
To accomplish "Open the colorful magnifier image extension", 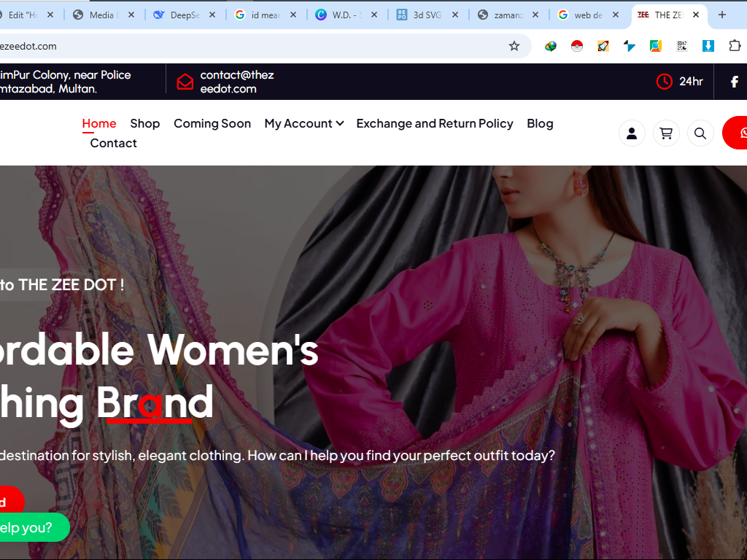I will click(656, 46).
